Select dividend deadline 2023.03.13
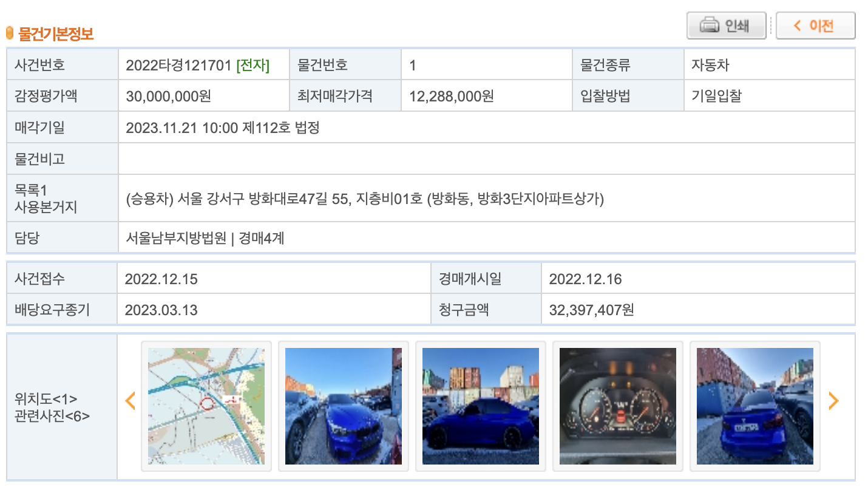 [x=161, y=310]
